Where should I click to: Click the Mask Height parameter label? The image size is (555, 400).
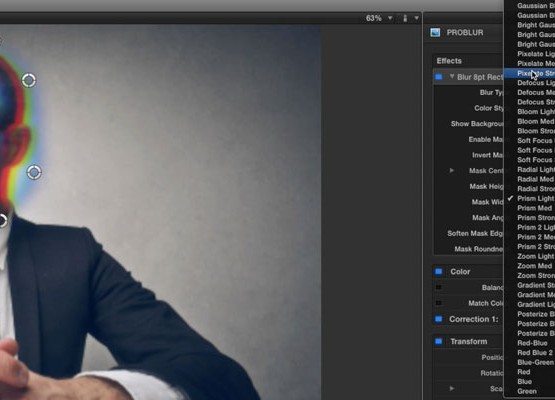(486, 186)
